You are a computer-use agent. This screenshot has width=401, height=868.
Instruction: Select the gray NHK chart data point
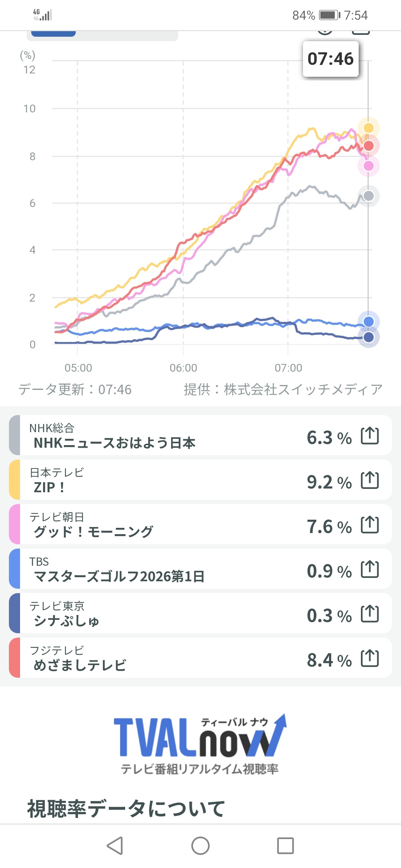click(x=368, y=196)
